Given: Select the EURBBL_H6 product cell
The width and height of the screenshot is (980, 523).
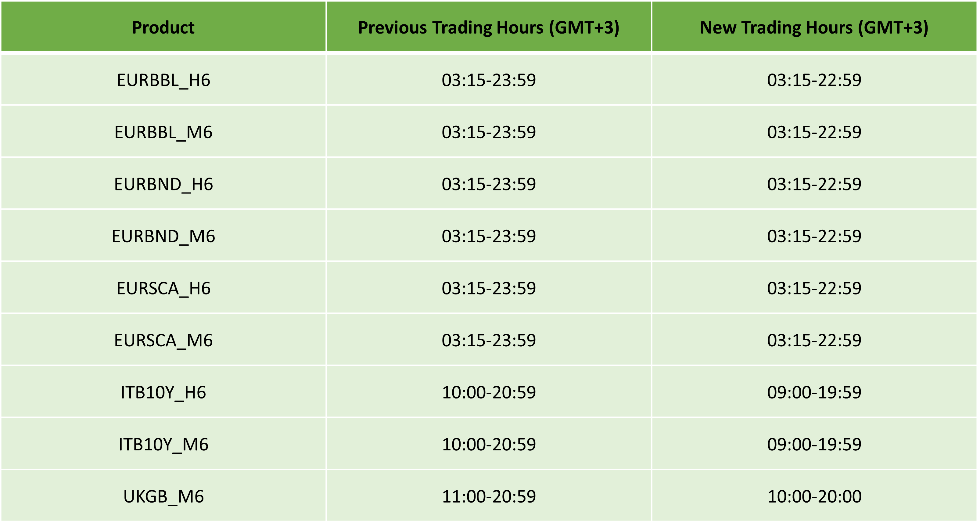Looking at the screenshot, I should [163, 80].
